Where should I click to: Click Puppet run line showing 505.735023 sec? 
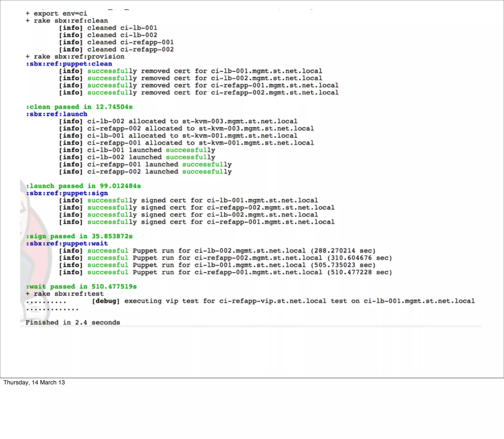coord(217,265)
